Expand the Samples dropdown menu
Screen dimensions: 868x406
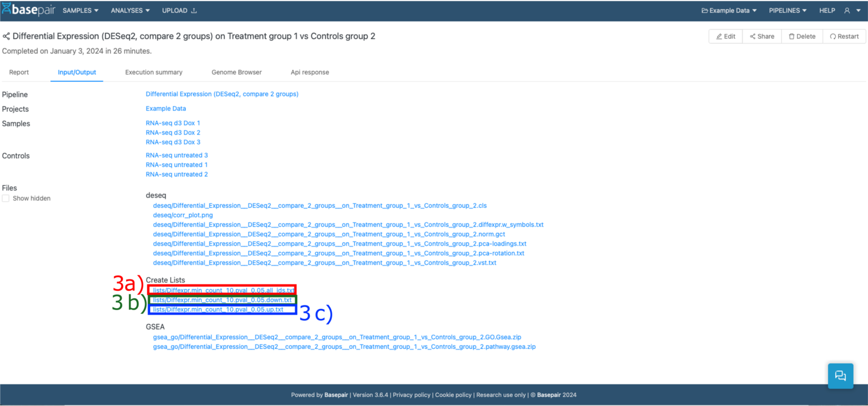[80, 11]
